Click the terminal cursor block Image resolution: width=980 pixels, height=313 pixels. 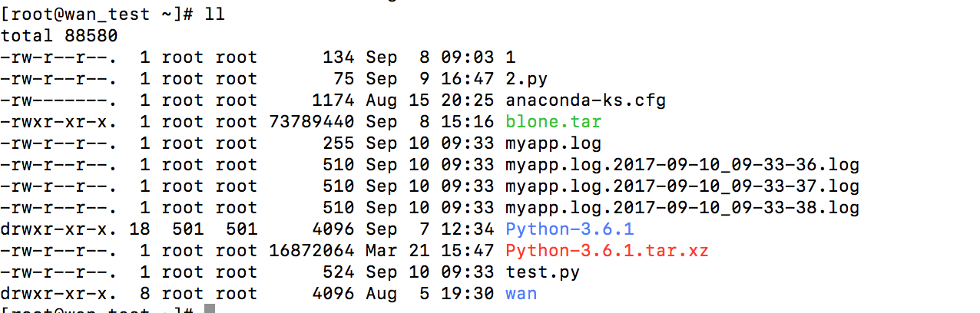click(x=209, y=309)
